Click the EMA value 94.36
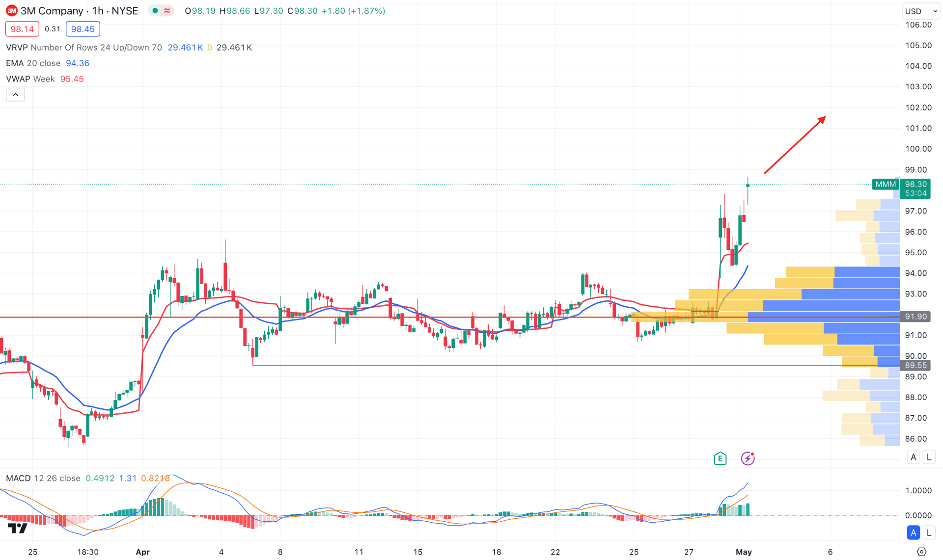The height and width of the screenshot is (560, 943). coord(78,63)
